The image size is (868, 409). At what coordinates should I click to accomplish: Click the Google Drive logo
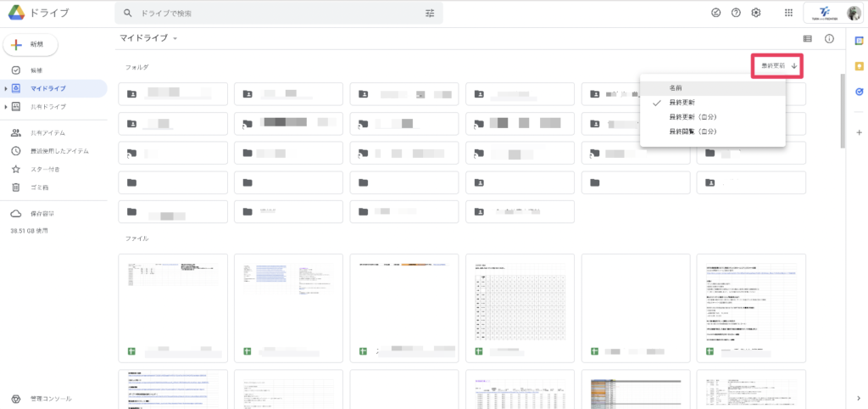[x=16, y=13]
